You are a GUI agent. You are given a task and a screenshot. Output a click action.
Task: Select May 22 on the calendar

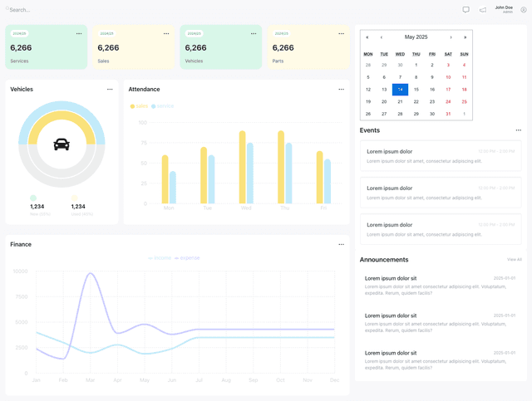[x=416, y=101]
